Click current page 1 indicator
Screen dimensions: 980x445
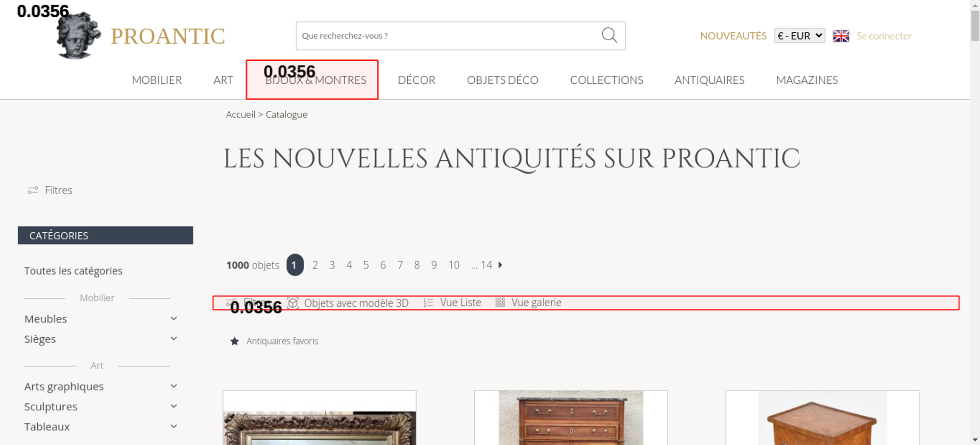pos(295,265)
